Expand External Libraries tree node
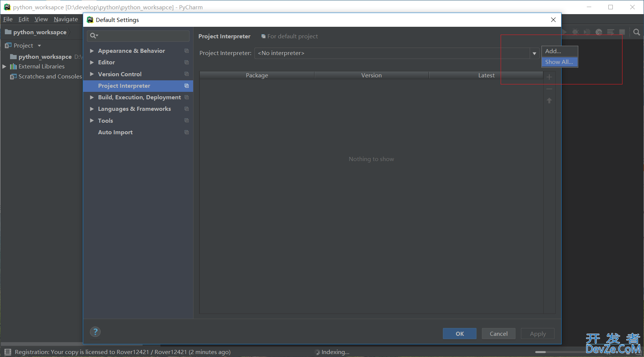The image size is (644, 357). [x=4, y=67]
